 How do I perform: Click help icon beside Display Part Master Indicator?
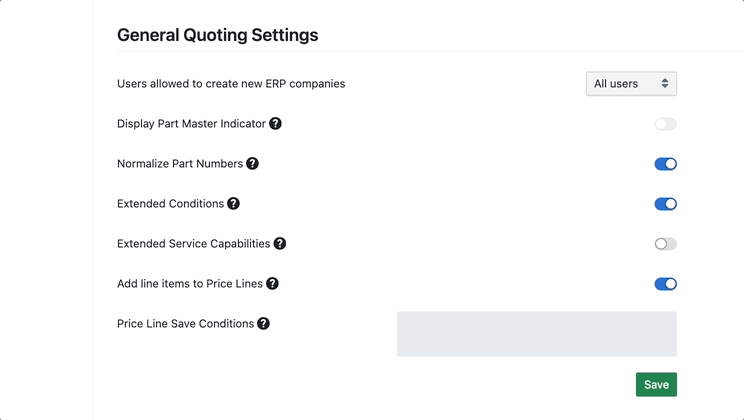pos(275,124)
